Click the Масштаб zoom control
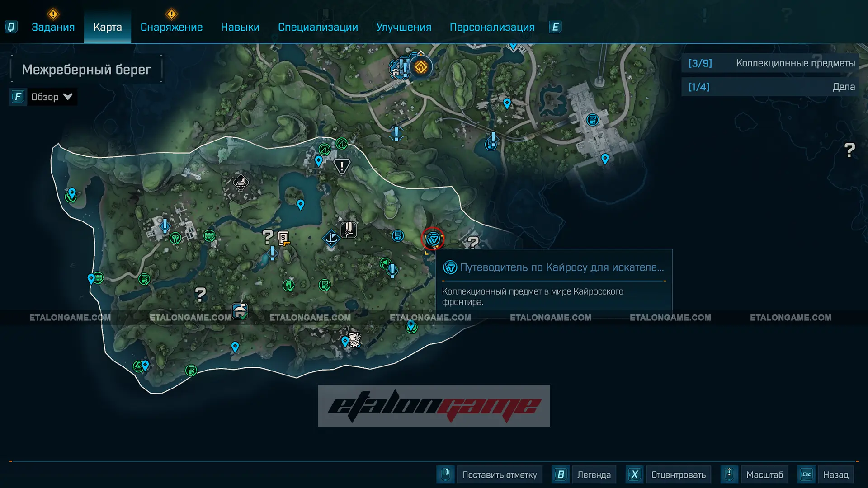The image size is (868, 488). [x=764, y=474]
